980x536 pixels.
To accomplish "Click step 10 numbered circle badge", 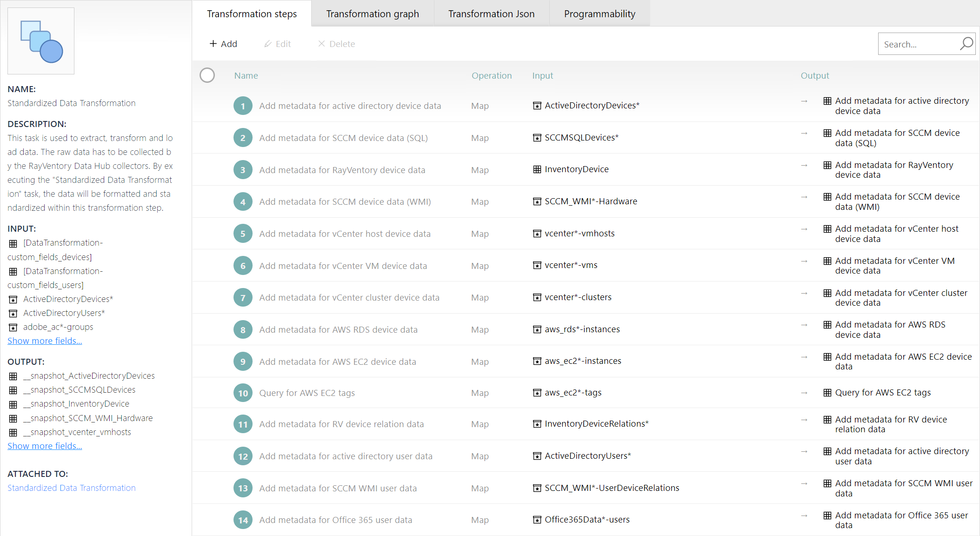I will point(243,393).
